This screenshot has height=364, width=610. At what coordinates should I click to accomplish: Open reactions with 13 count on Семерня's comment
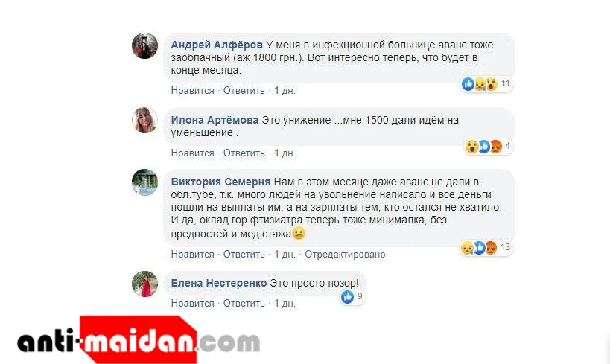486,247
